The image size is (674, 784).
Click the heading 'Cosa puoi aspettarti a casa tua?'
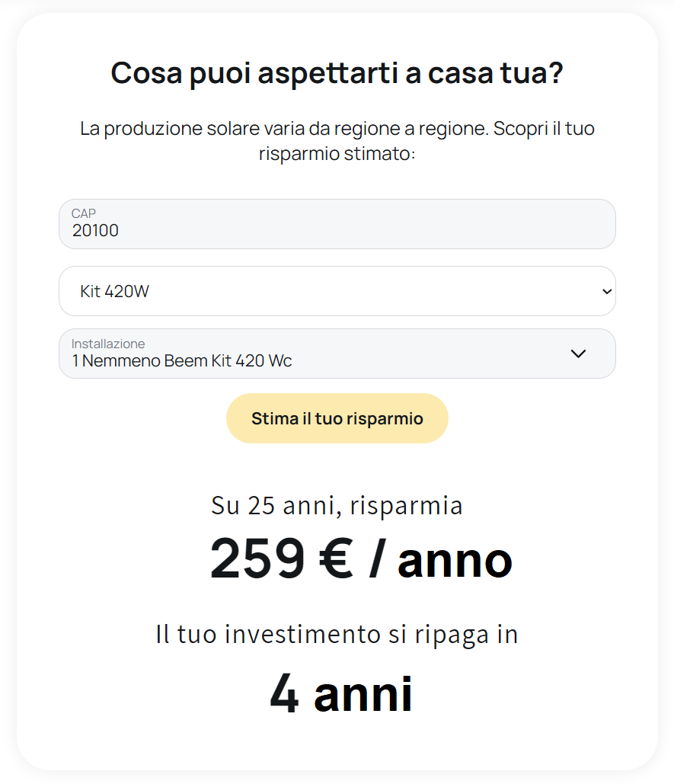point(337,74)
